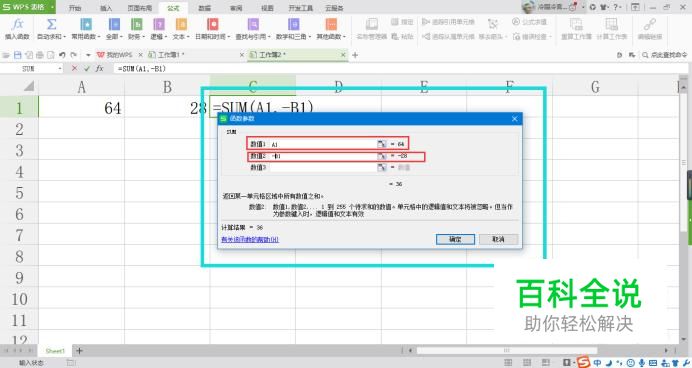This screenshot has width=692, height=368.
Task: Click the undo arrow icon
Action: point(62,55)
